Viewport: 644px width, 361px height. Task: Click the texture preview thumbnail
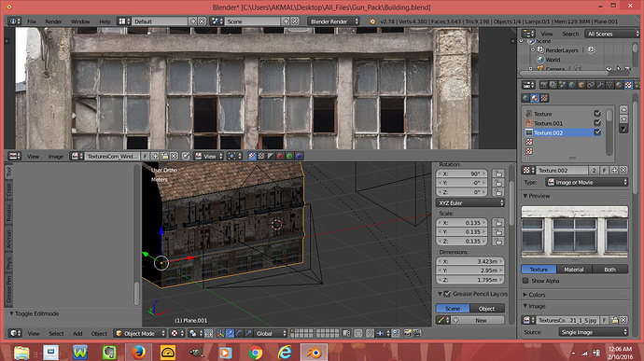point(575,231)
